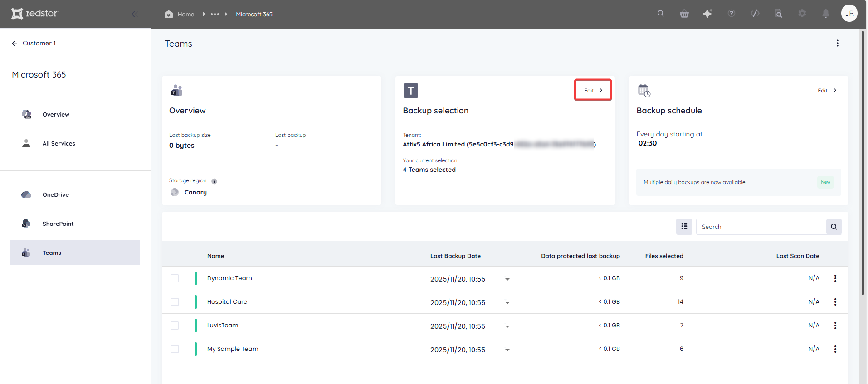
Task: Expand LuvisTeam backup date dropdown
Action: [507, 326]
